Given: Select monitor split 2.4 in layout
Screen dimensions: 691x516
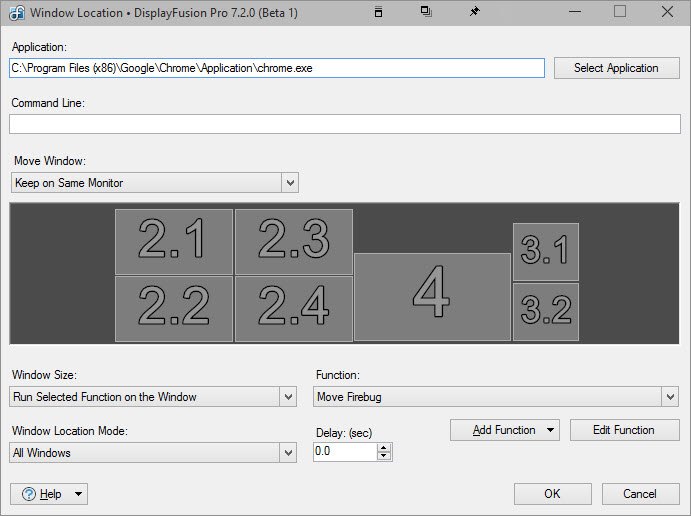Looking at the screenshot, I should click(293, 308).
